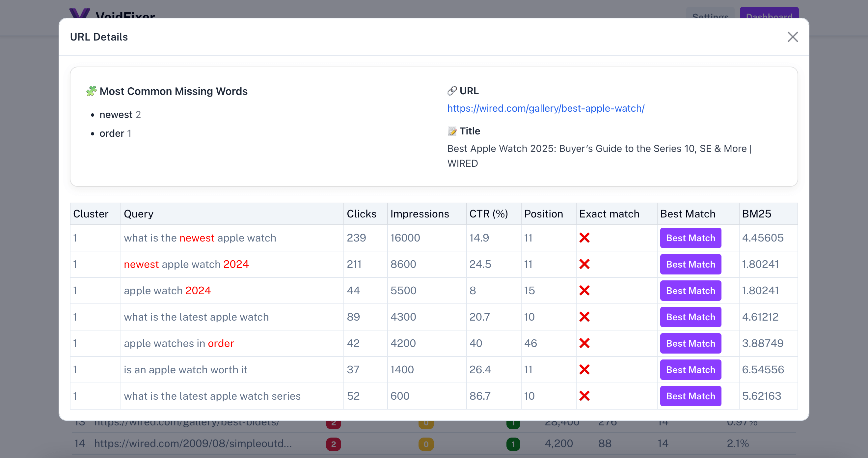Open the wired.com best-apple-watch URL link
The image size is (868, 458).
tap(545, 109)
